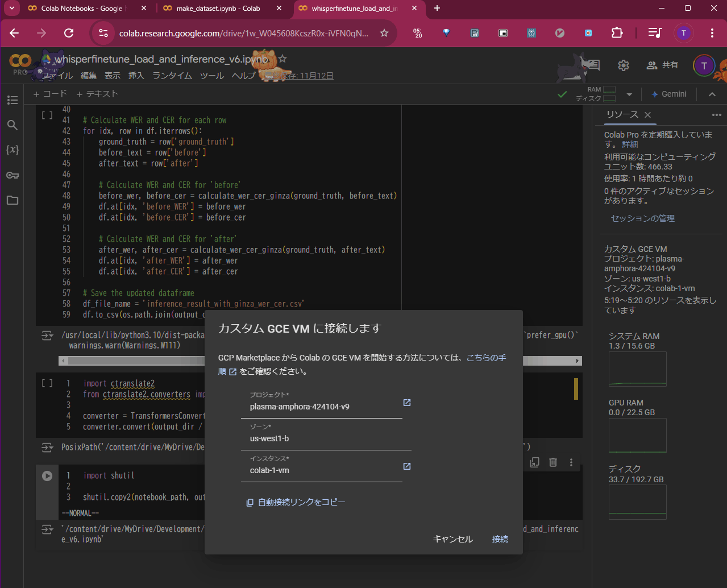
Task: Open the RAM/disk connection dropdown arrow
Action: point(629,94)
